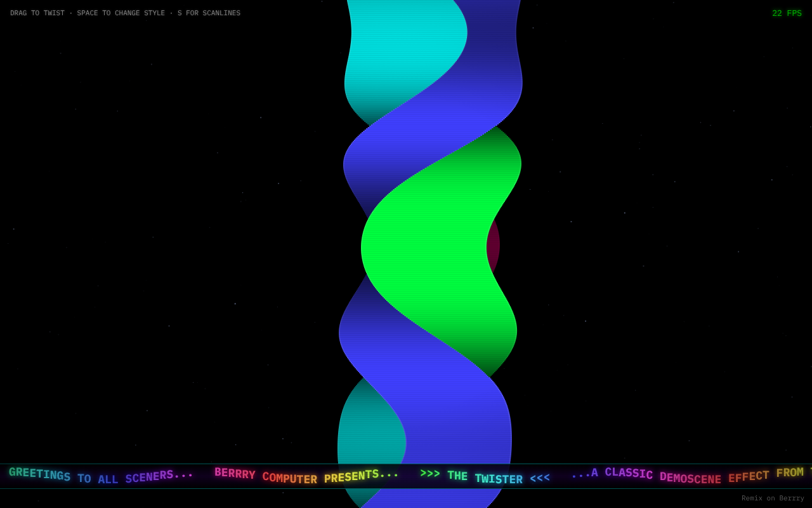Click the DRAG TO TWIST hint text

tap(37, 13)
